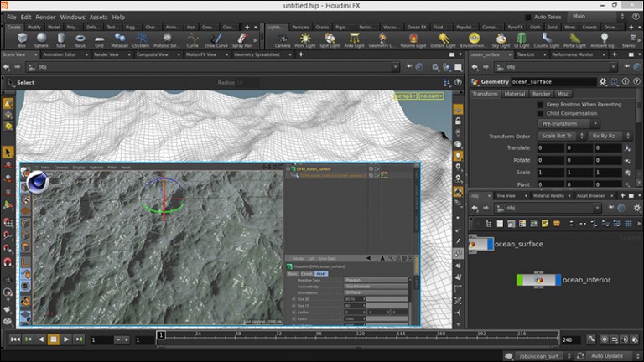
Task: Select the Spray Paint shelf tool
Action: 241,40
